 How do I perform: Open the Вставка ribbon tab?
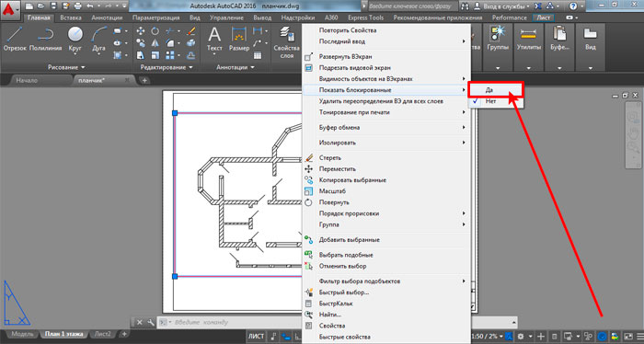point(71,17)
